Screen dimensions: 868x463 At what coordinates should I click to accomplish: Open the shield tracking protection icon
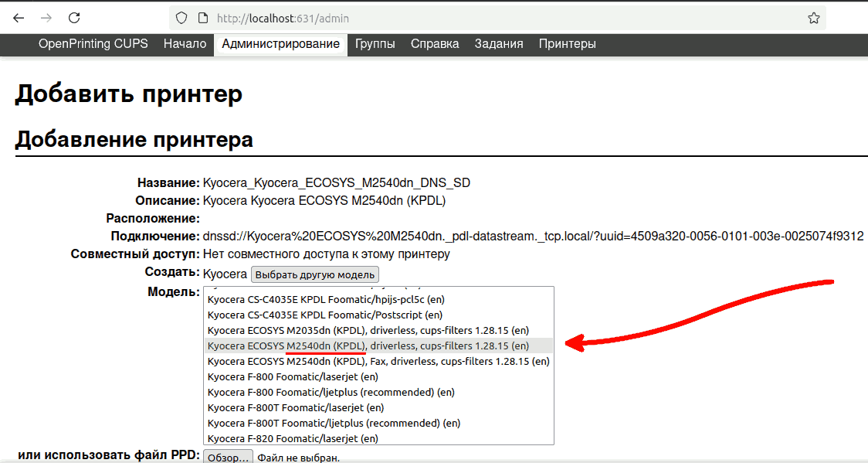[x=181, y=19]
